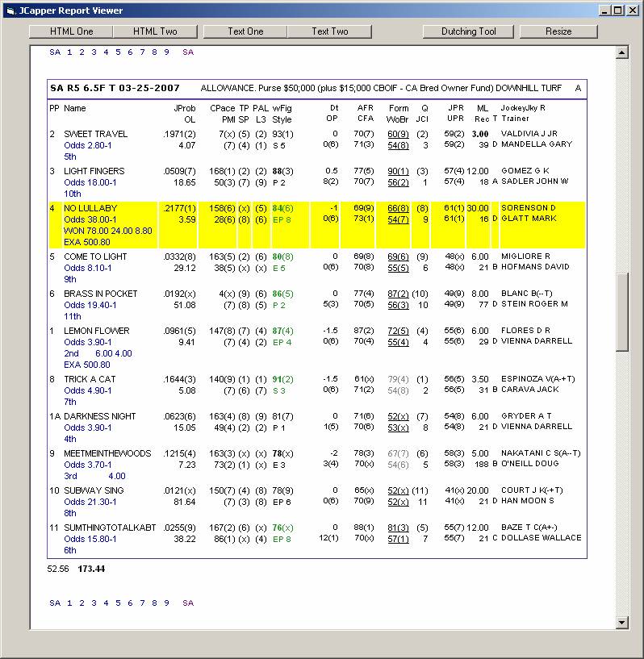Go to race 2 in top navigation
644x659 pixels.
(82, 52)
